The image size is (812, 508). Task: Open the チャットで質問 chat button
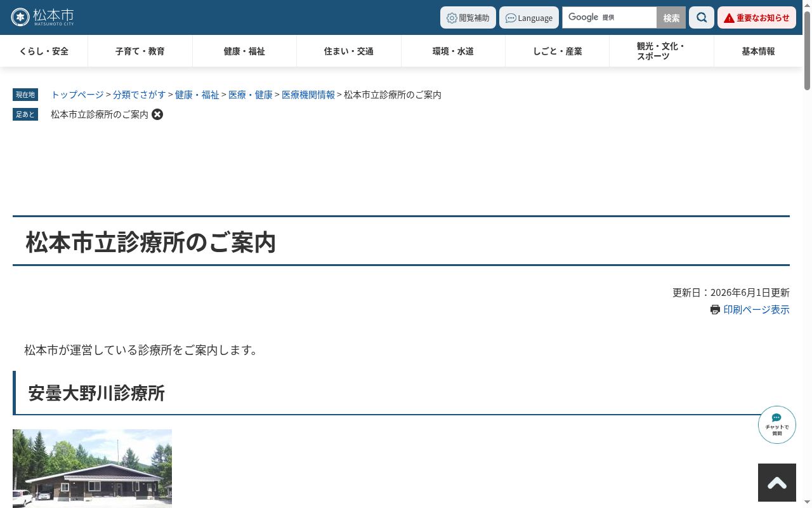click(x=777, y=425)
